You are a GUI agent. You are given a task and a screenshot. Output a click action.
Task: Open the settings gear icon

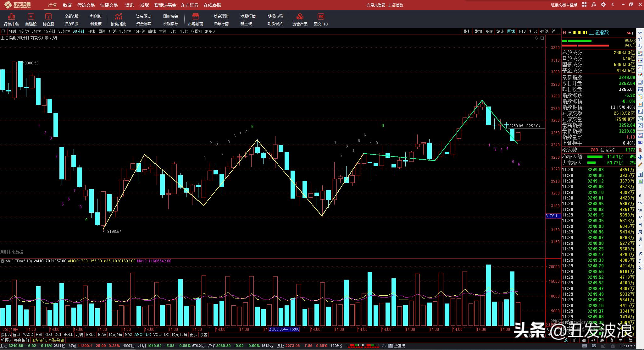pyautogui.click(x=604, y=5)
